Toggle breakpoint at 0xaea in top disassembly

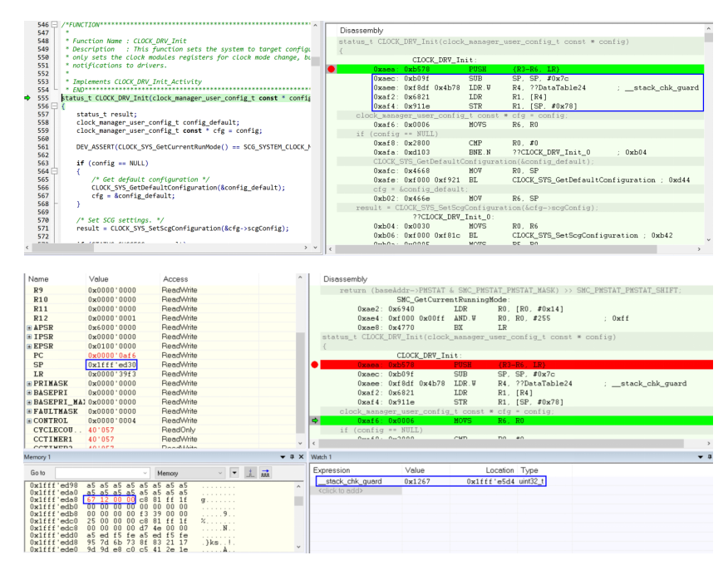click(x=332, y=69)
